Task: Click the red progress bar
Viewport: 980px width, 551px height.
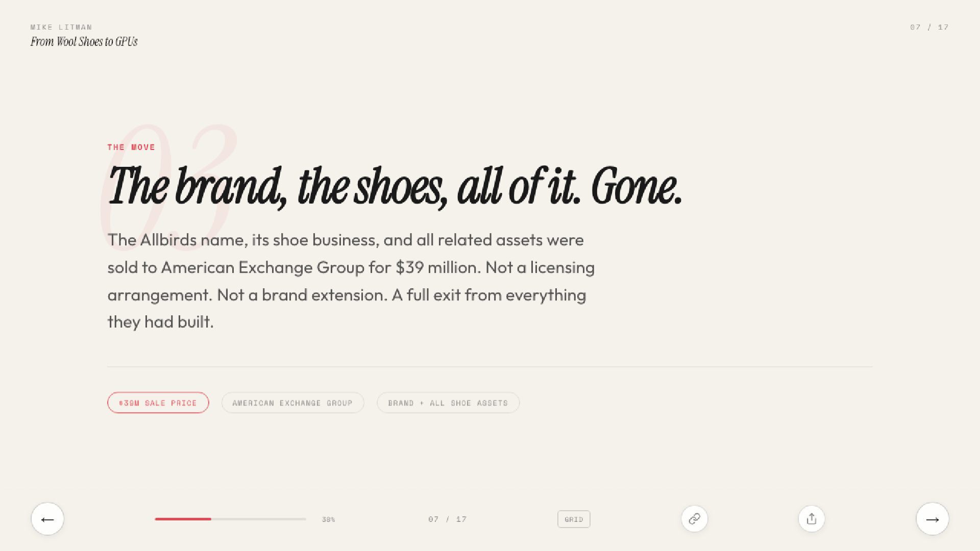Action: (x=183, y=519)
